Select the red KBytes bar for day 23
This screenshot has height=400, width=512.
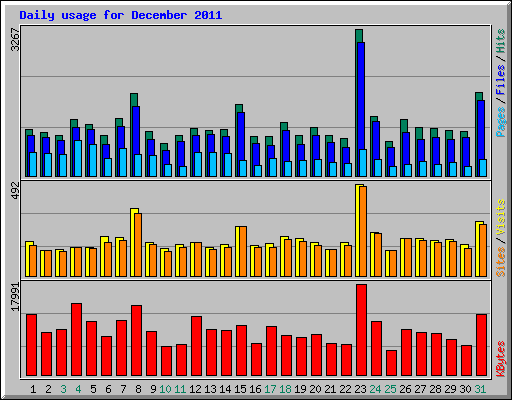tap(361, 330)
